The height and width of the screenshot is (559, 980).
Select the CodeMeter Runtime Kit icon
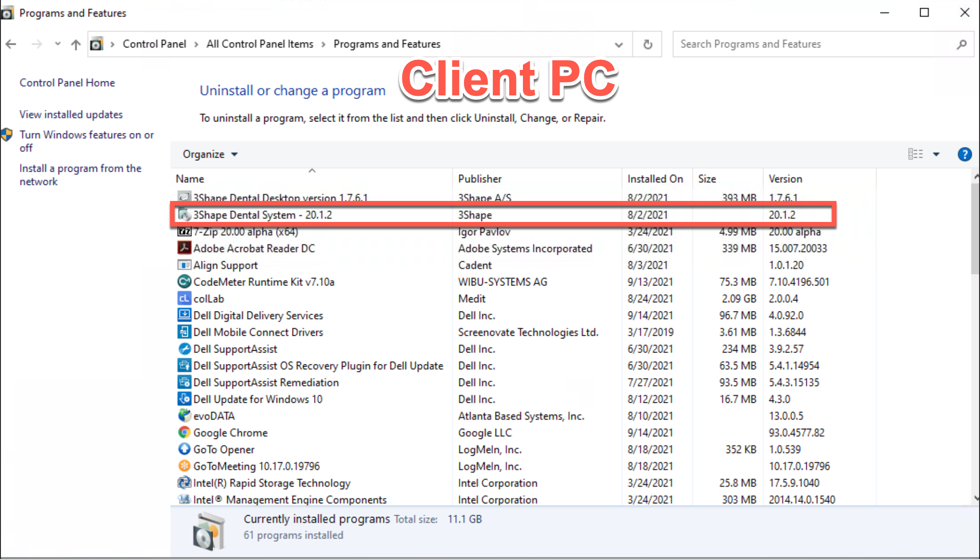click(184, 281)
